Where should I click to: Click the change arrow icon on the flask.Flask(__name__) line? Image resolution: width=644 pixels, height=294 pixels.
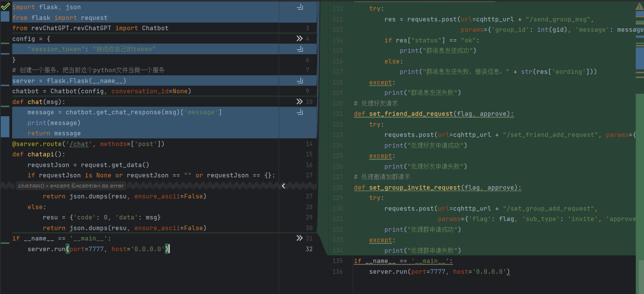[300, 81]
